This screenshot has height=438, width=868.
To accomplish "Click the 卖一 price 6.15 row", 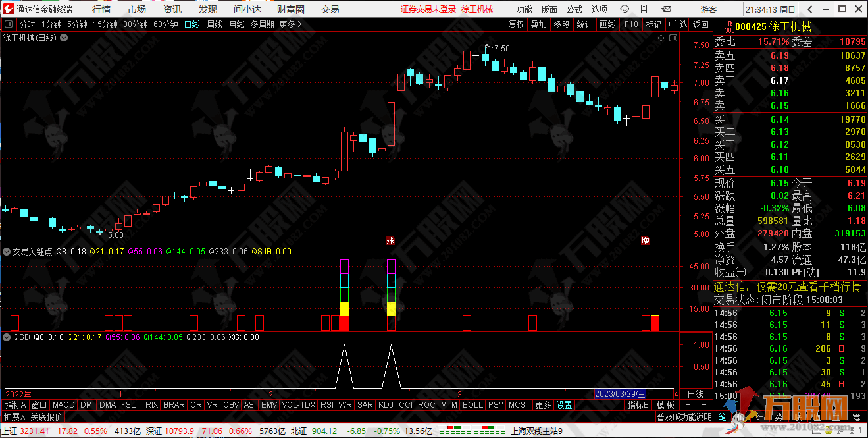I will [790, 105].
